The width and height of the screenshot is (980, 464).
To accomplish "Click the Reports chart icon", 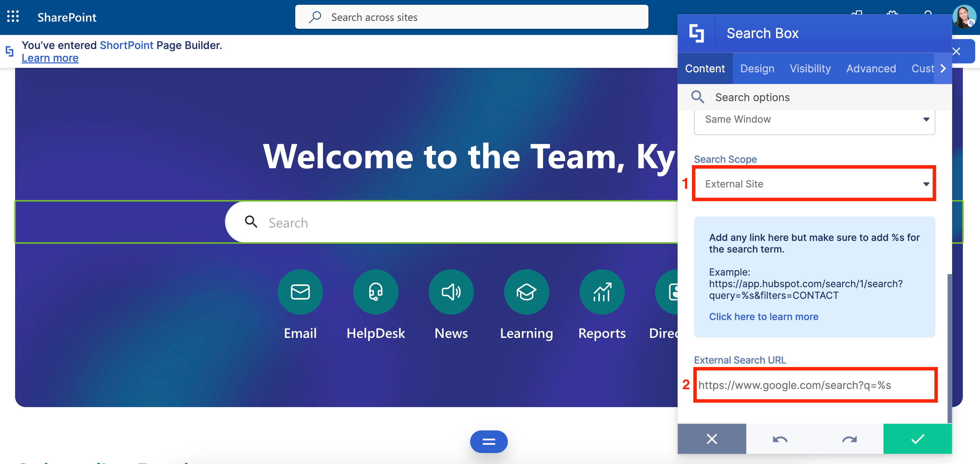I will (x=602, y=292).
